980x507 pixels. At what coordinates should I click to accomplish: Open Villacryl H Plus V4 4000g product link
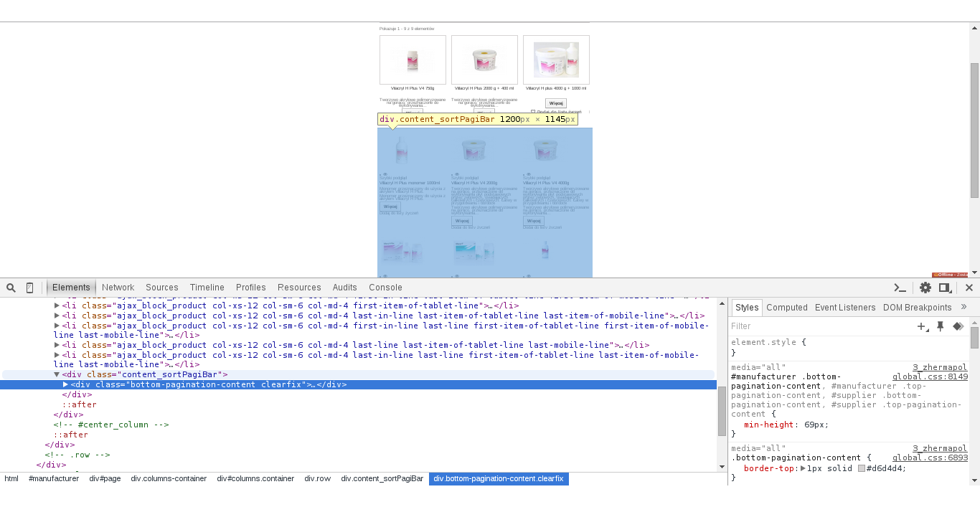pos(546,183)
